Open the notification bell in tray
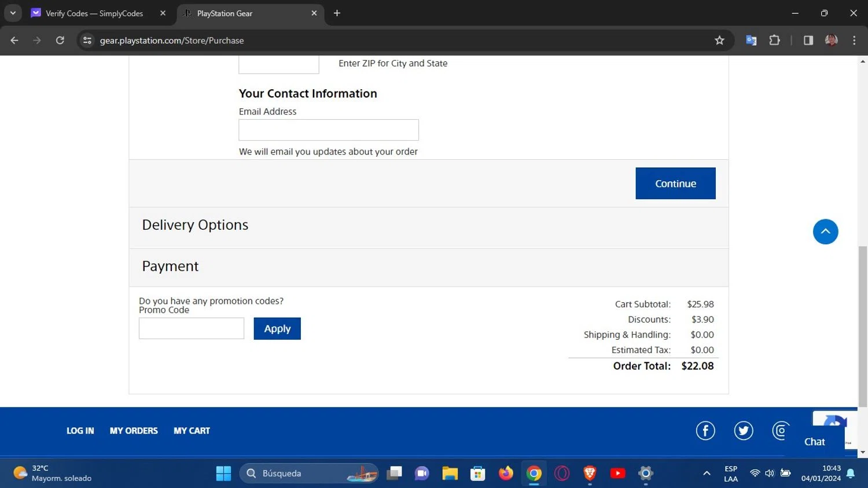 point(851,474)
